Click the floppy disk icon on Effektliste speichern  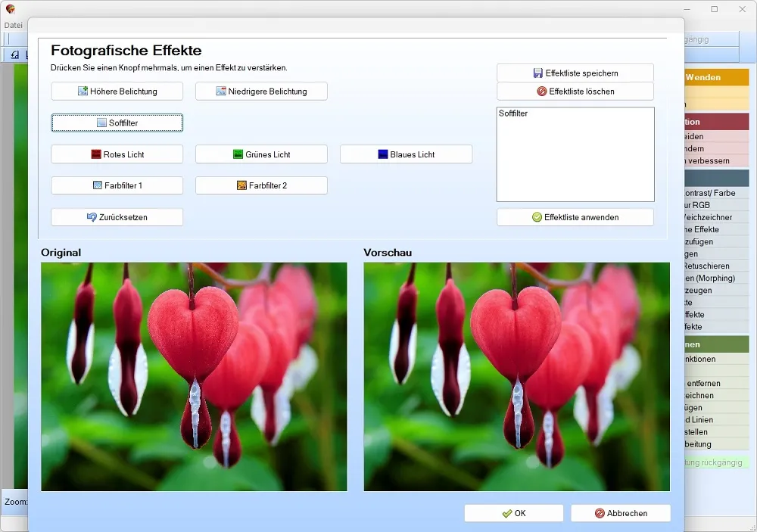(x=537, y=73)
